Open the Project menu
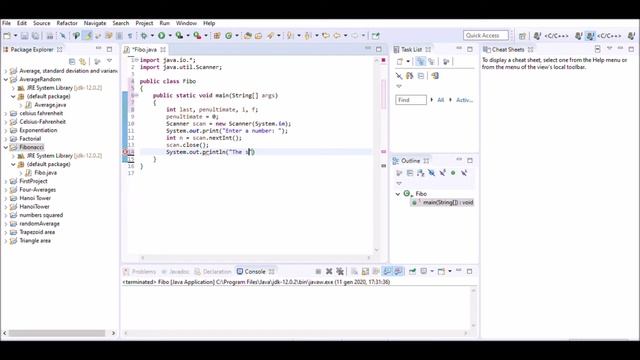This screenshot has height=360, width=640. pyautogui.click(x=144, y=23)
